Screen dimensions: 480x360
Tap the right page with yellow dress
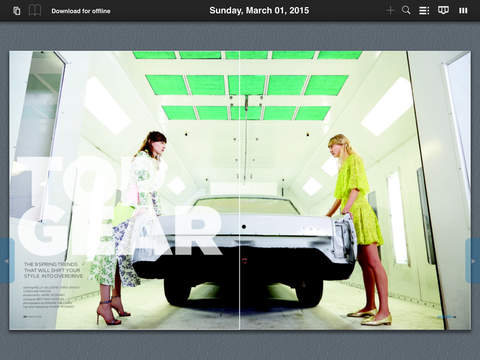pos(355,190)
